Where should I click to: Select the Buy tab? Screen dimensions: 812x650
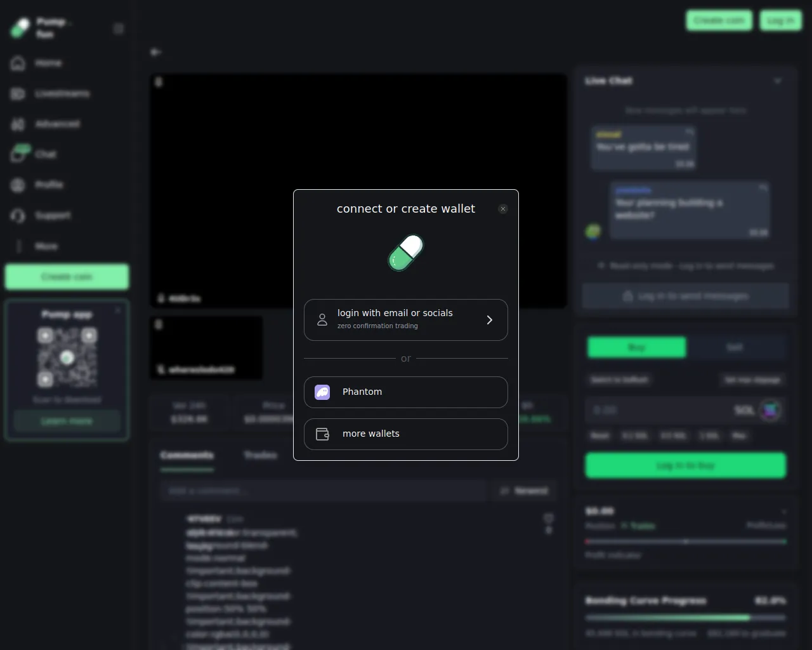coord(636,347)
